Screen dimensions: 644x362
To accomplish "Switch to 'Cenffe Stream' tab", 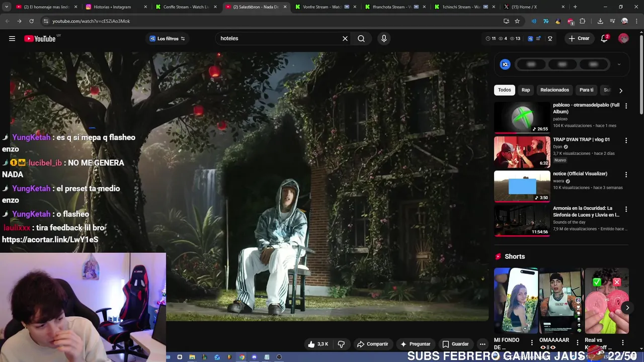I will tap(185, 7).
